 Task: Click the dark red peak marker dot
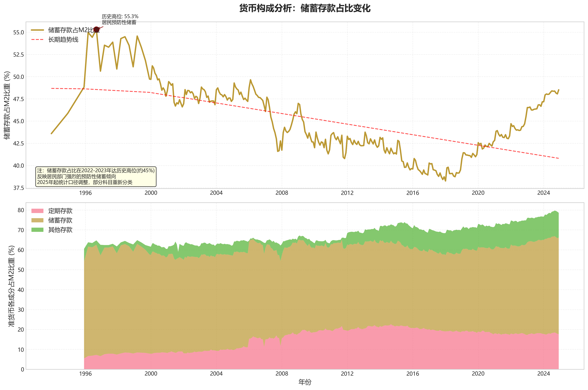(96, 30)
